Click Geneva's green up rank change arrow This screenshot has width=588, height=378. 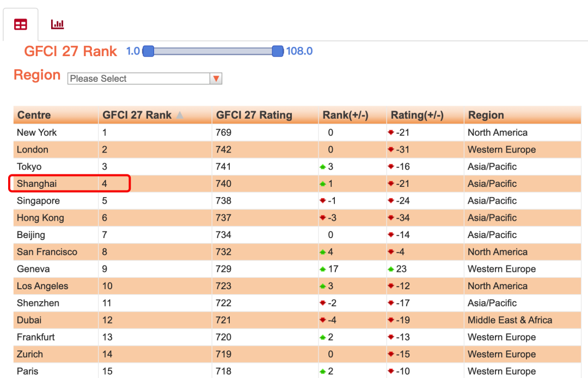pyautogui.click(x=322, y=269)
